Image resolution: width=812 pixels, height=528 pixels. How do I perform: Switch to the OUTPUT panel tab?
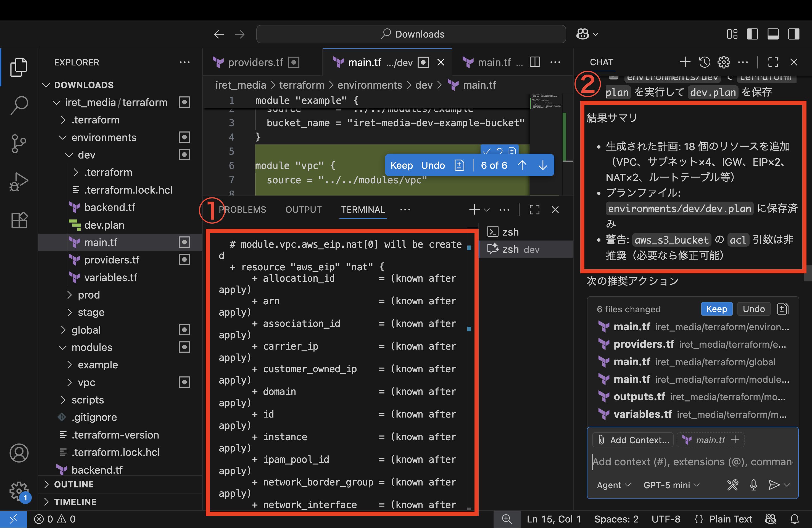coord(303,209)
